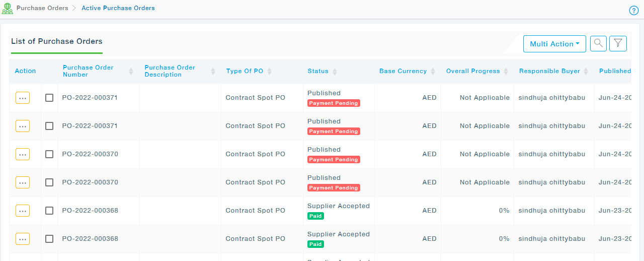The height and width of the screenshot is (261, 644).
Task: Open action menu for first PO-2022-000371 row
Action: click(23, 98)
